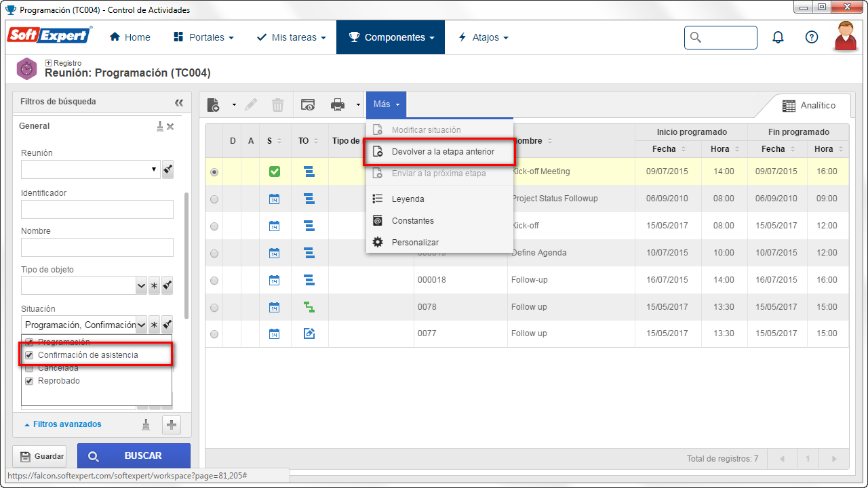The width and height of the screenshot is (868, 488).
Task: Clear General filters with broom icon
Action: point(160,126)
